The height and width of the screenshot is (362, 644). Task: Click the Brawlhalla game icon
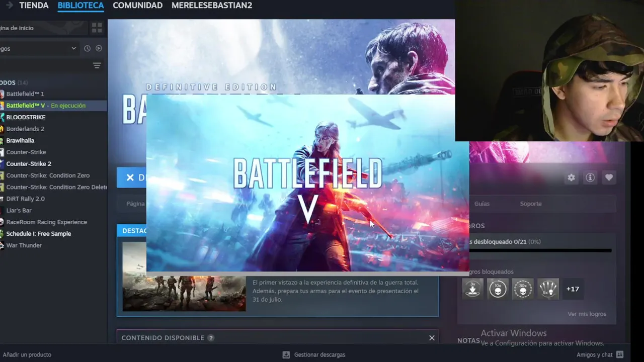coord(2,140)
